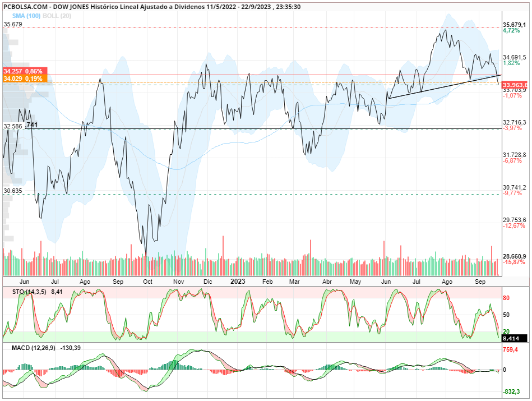This screenshot has width=532, height=401.
Task: Click the -9,77% percentage label
Action: (512, 193)
